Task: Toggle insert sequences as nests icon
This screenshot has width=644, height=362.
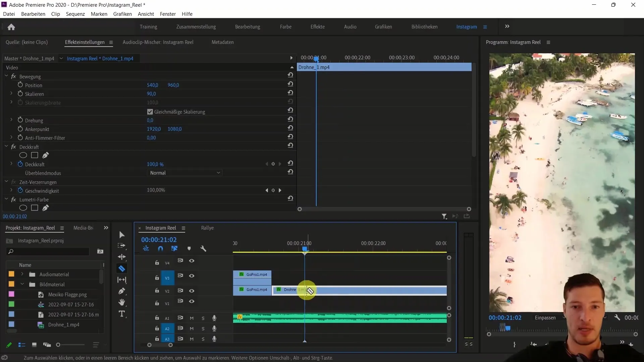Action: (x=146, y=248)
